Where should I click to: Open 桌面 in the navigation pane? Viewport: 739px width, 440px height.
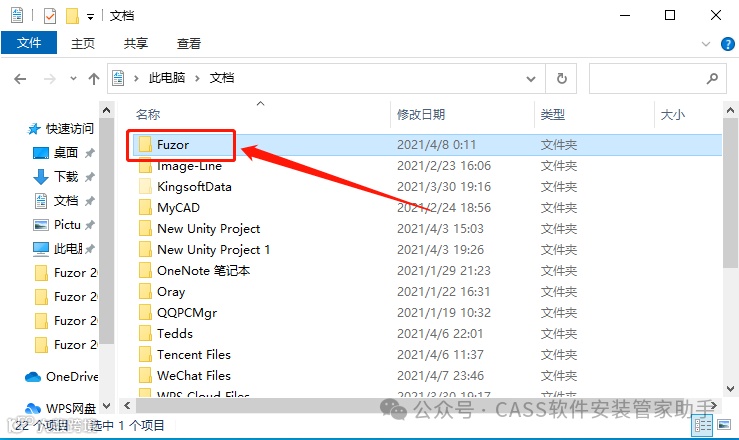66,153
